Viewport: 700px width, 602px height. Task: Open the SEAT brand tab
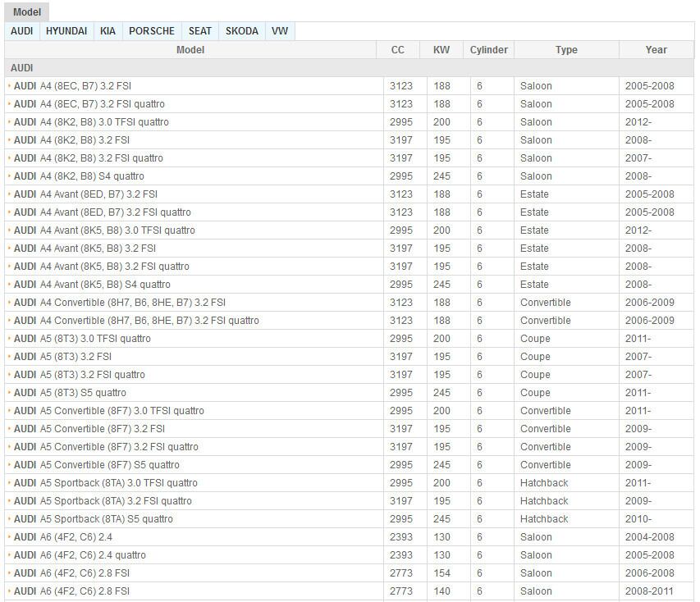pyautogui.click(x=200, y=31)
